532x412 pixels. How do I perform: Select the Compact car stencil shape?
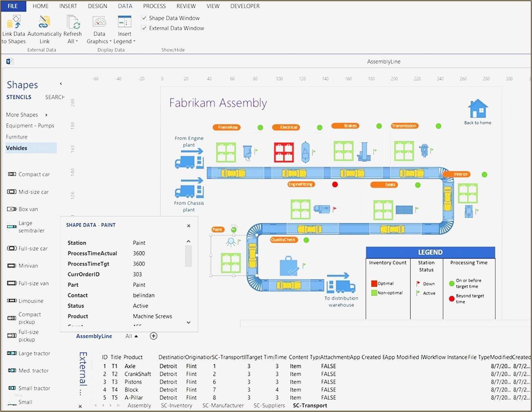(x=12, y=174)
